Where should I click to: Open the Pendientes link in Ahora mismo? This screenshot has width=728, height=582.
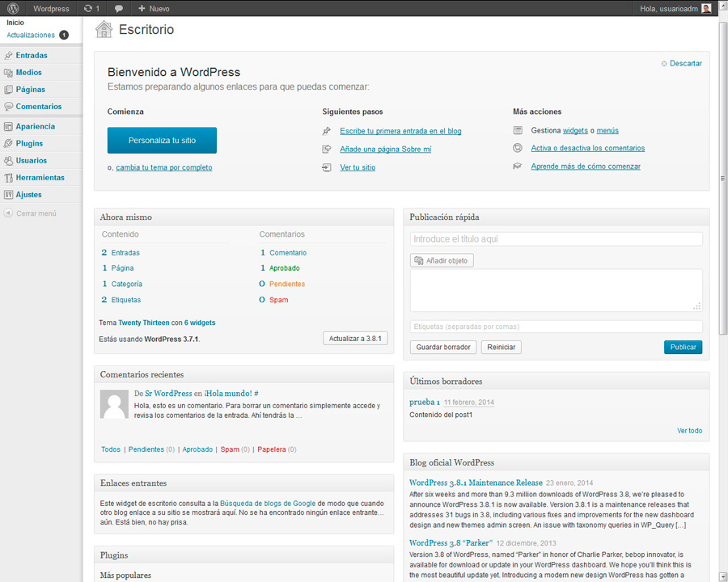(287, 284)
